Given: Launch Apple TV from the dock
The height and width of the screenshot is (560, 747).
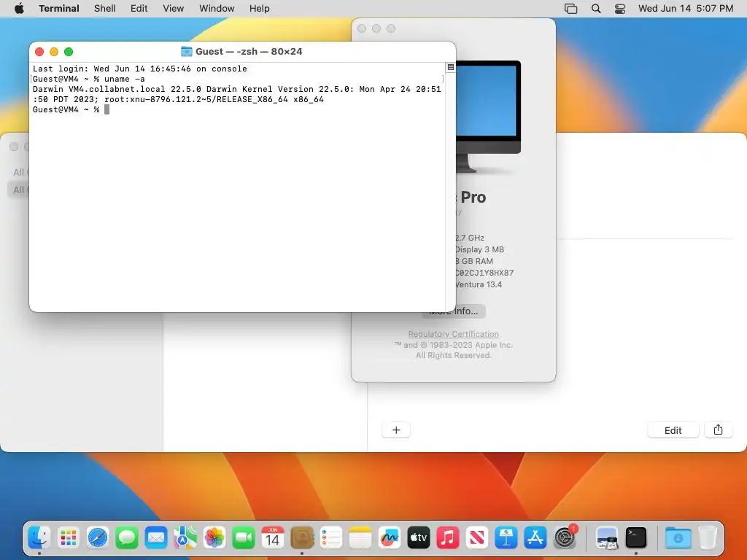Looking at the screenshot, I should coord(419,537).
